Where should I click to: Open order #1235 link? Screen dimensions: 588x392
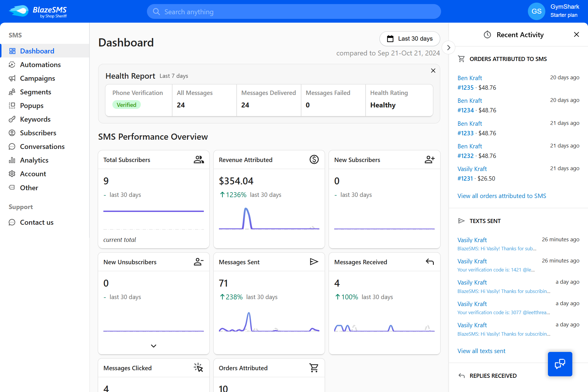click(465, 88)
